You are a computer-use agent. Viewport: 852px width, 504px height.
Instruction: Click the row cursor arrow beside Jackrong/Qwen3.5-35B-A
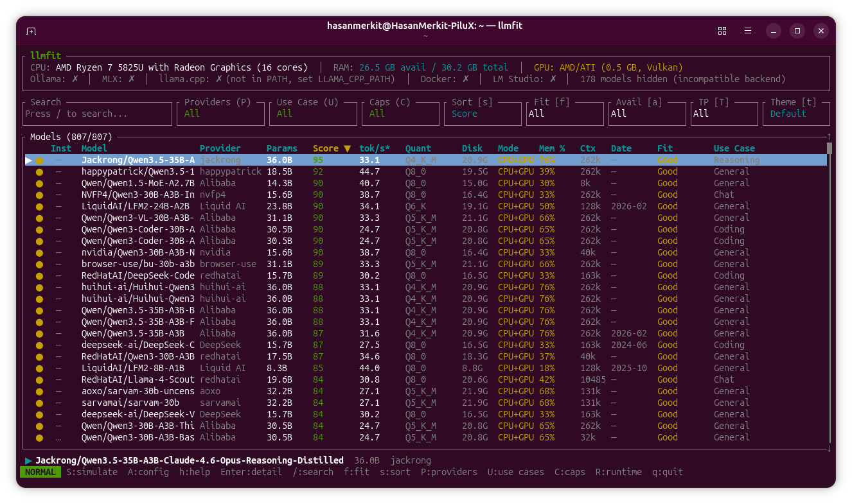(28, 161)
